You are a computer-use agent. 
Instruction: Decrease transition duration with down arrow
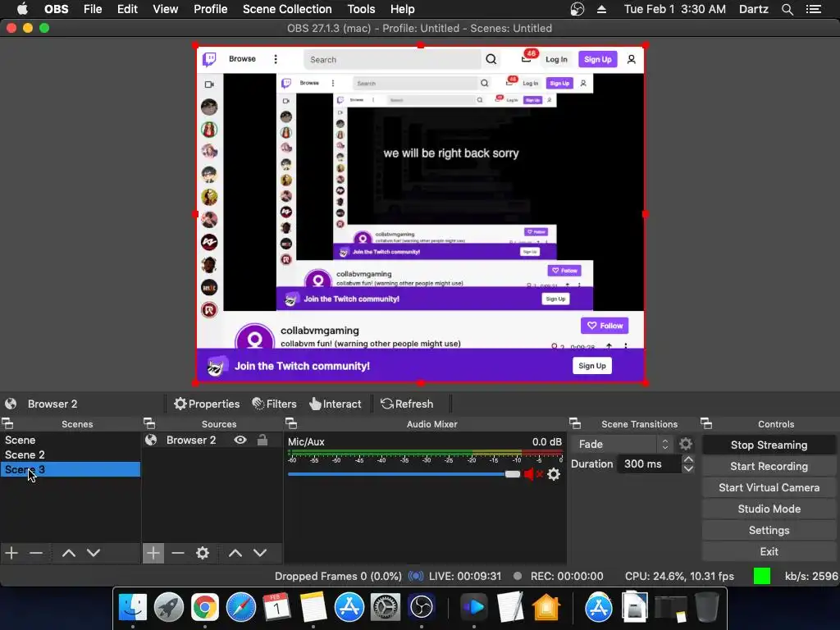tap(688, 468)
